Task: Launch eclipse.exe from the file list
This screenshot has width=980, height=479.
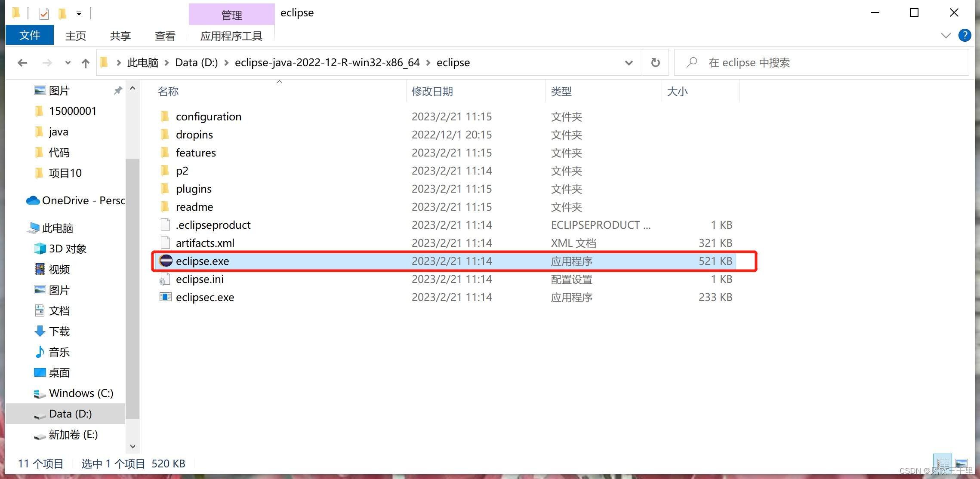Action: click(x=202, y=261)
